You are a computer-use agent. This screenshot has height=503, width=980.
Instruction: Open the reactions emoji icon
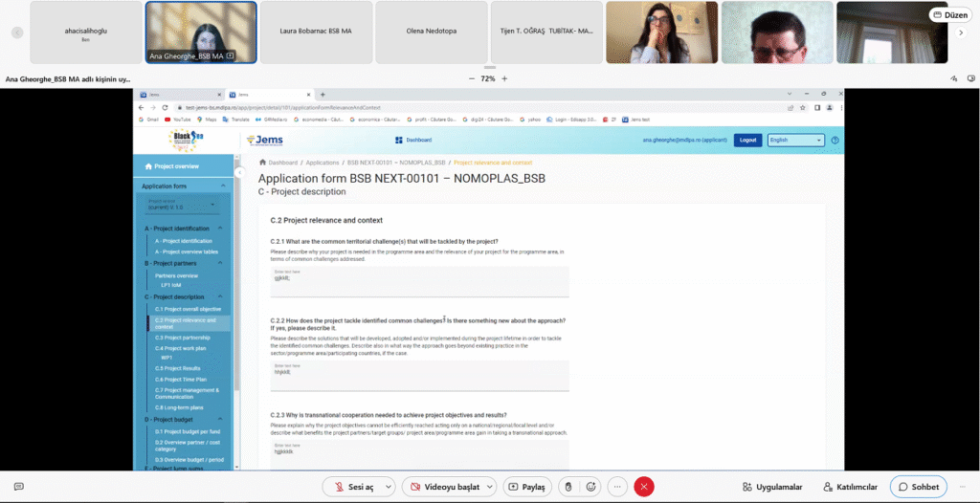tap(591, 487)
